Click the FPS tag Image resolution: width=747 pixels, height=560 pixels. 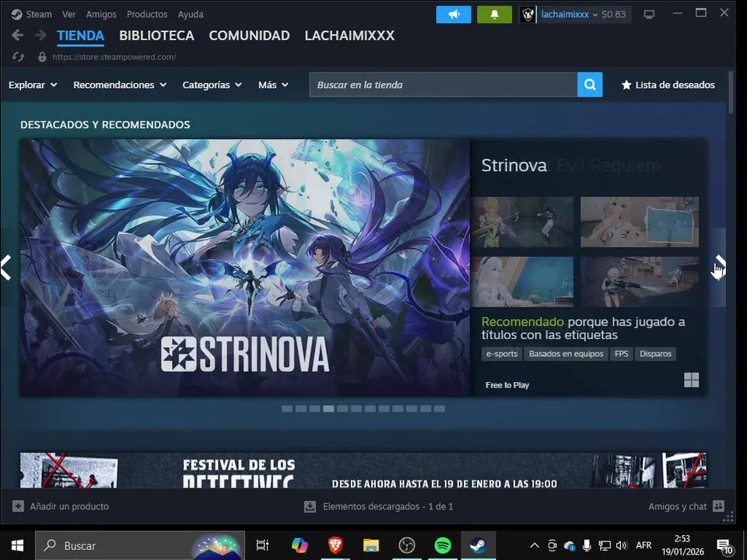coord(621,354)
